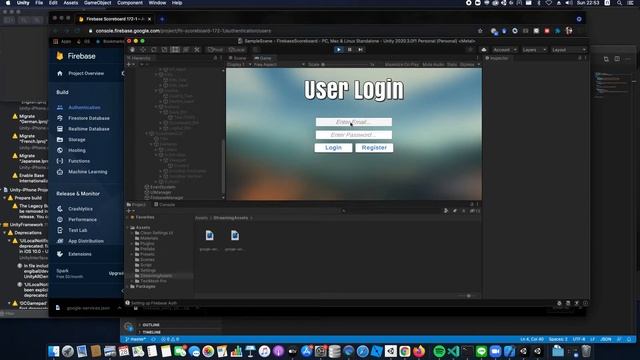Image resolution: width=640 pixels, height=360 pixels.
Task: Pause the Unity game playback
Action: tap(349, 50)
